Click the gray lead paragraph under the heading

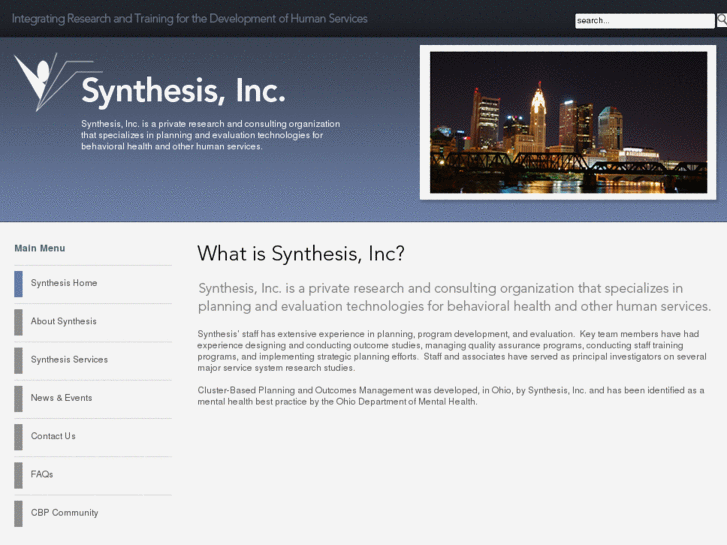pos(454,297)
